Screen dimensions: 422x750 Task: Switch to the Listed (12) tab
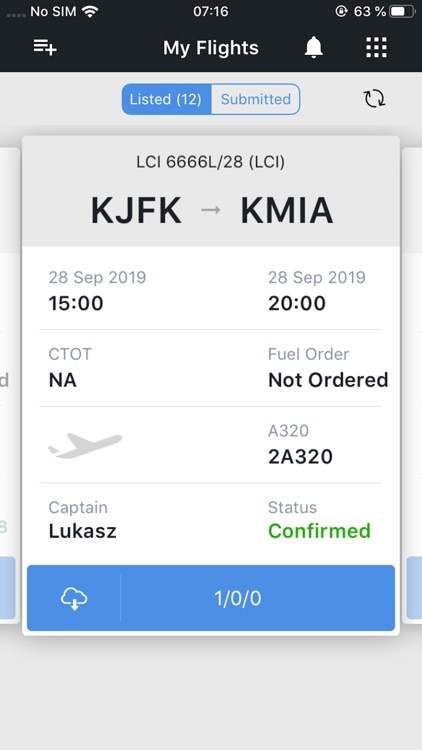click(x=166, y=99)
